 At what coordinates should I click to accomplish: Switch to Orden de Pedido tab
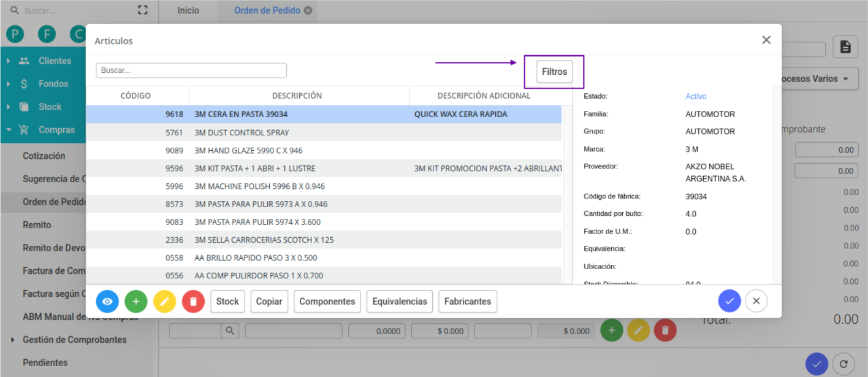(x=267, y=10)
